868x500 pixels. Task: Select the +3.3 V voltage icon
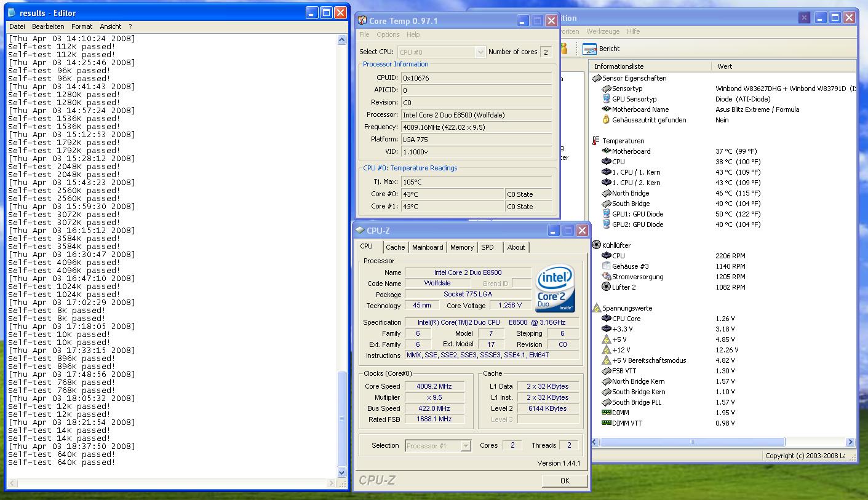click(607, 329)
